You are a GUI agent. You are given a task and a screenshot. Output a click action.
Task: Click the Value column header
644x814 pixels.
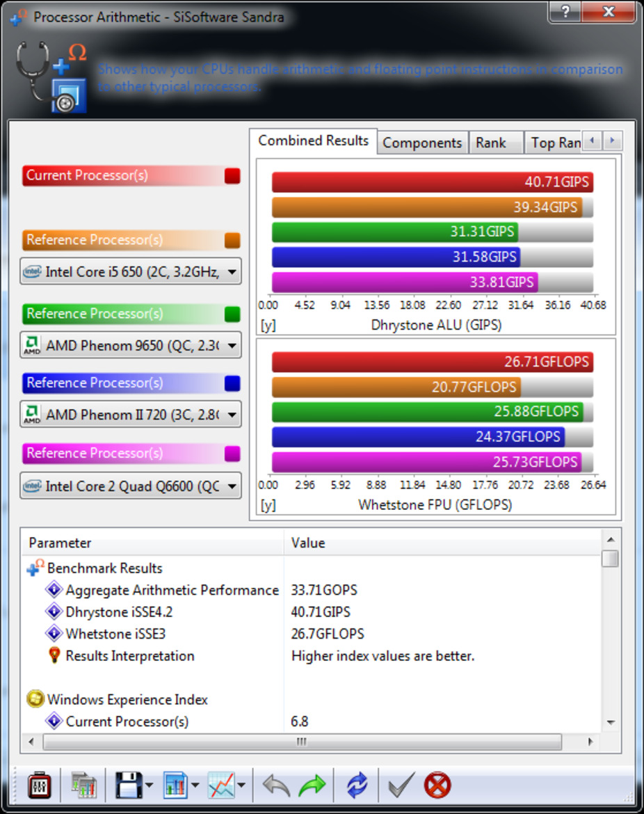coord(442,543)
